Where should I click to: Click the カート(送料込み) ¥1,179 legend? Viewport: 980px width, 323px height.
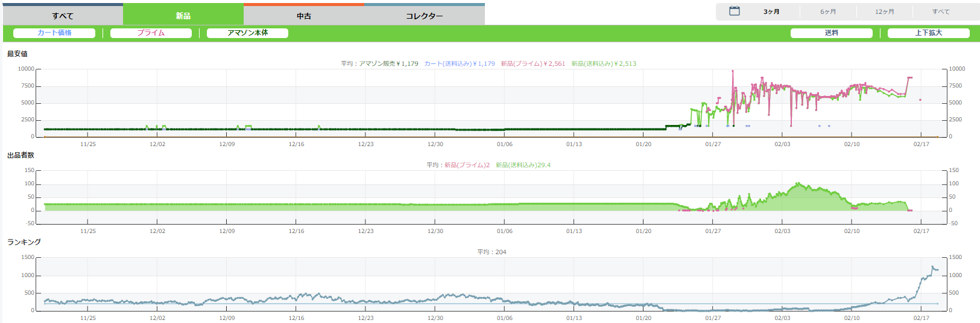tap(460, 63)
